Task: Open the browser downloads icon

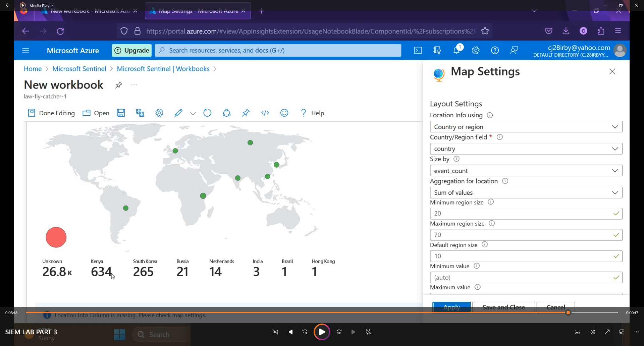Action: point(566,31)
